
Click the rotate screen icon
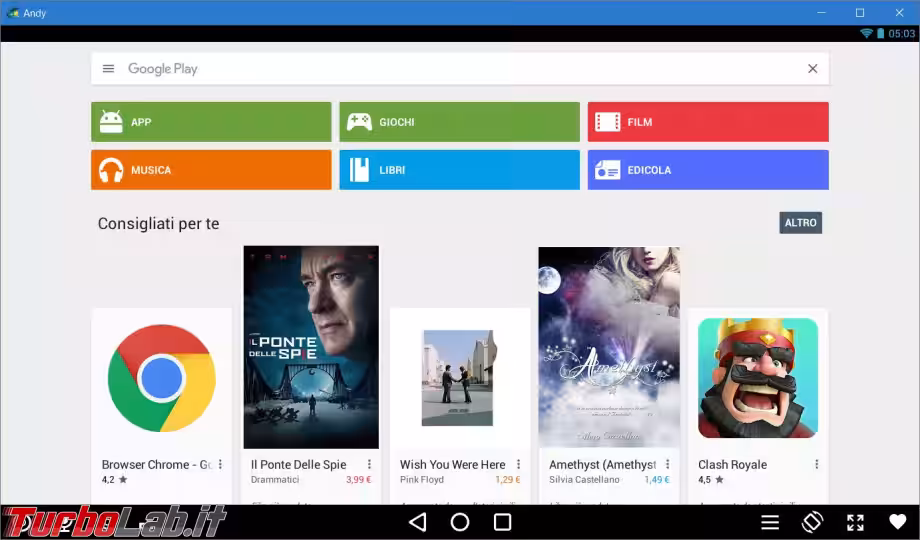click(813, 522)
